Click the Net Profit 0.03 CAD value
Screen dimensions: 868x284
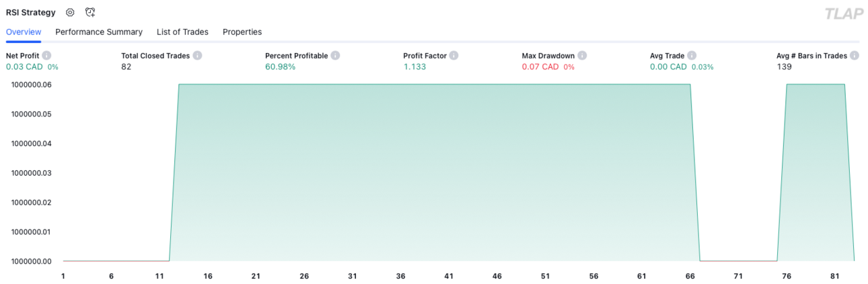click(25, 67)
